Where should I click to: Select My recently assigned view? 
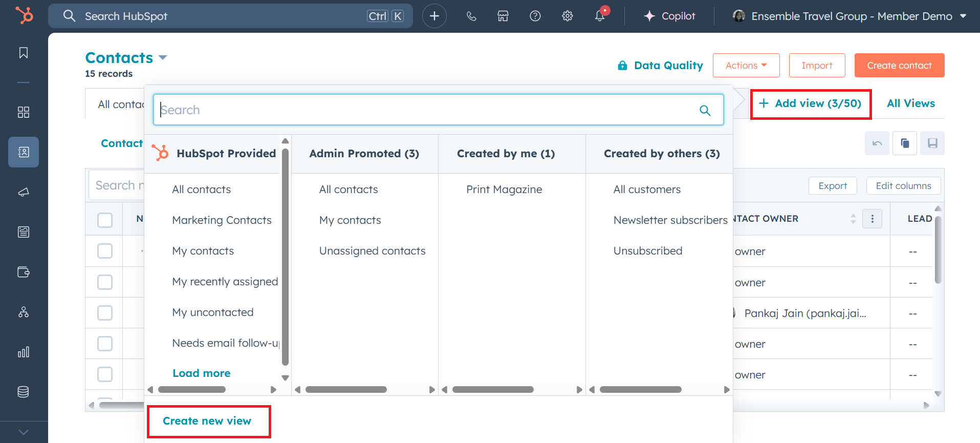coord(225,282)
